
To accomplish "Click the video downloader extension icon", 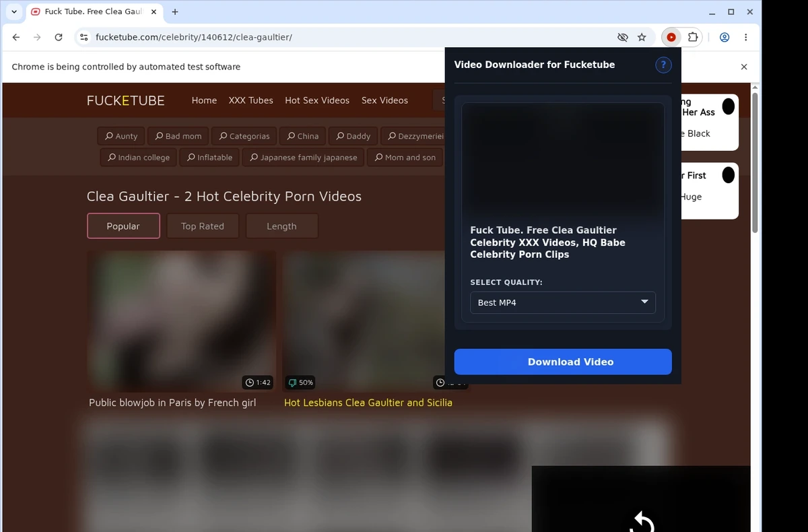I will coord(671,37).
